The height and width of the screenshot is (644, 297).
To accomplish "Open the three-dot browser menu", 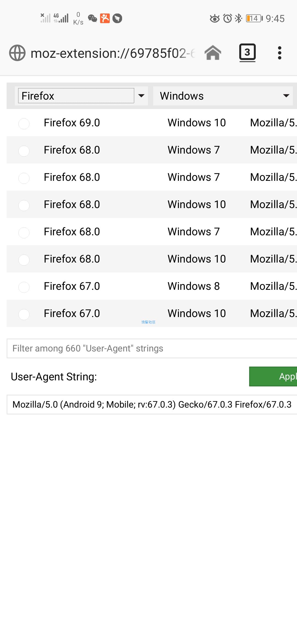I will tap(280, 53).
